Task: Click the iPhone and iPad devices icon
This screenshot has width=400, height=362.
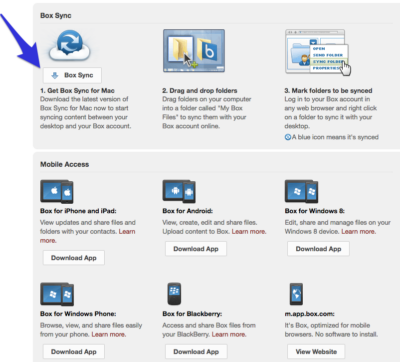Action: pos(57,192)
